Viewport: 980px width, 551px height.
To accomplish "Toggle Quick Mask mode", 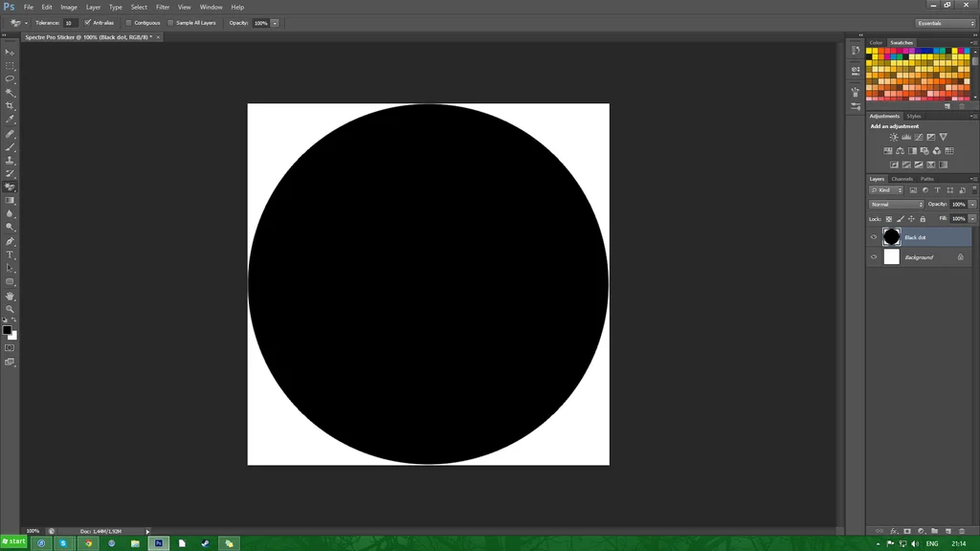I will [x=10, y=348].
